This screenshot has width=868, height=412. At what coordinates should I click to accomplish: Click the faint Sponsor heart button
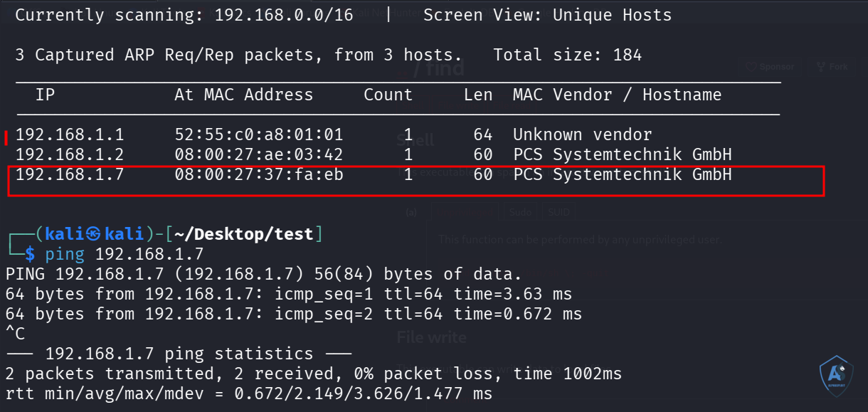[x=769, y=67]
